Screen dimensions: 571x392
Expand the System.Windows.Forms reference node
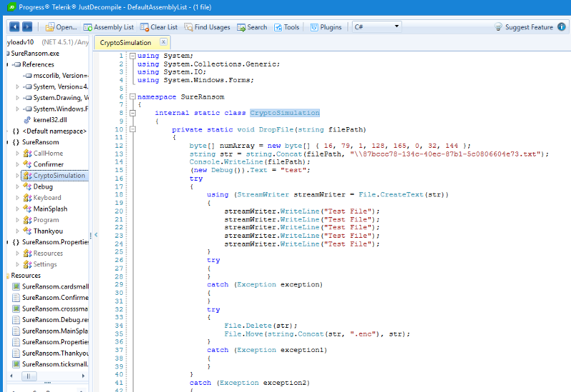[x=17, y=109]
